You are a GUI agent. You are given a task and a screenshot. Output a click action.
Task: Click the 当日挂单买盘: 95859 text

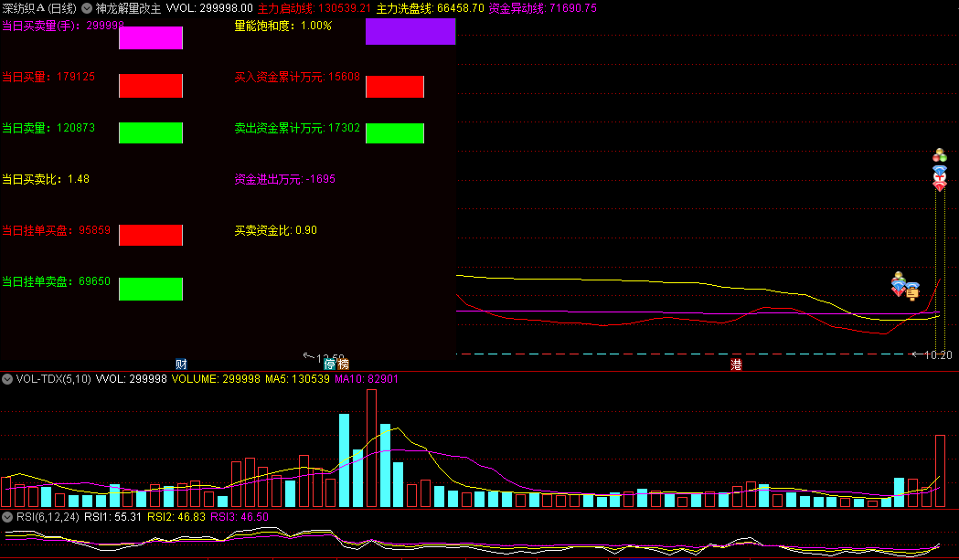coord(57,230)
